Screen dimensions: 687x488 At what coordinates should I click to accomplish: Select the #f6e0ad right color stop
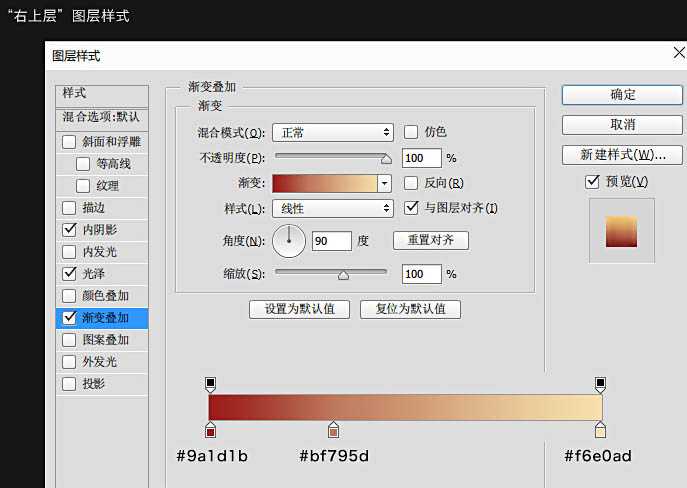tap(600, 430)
